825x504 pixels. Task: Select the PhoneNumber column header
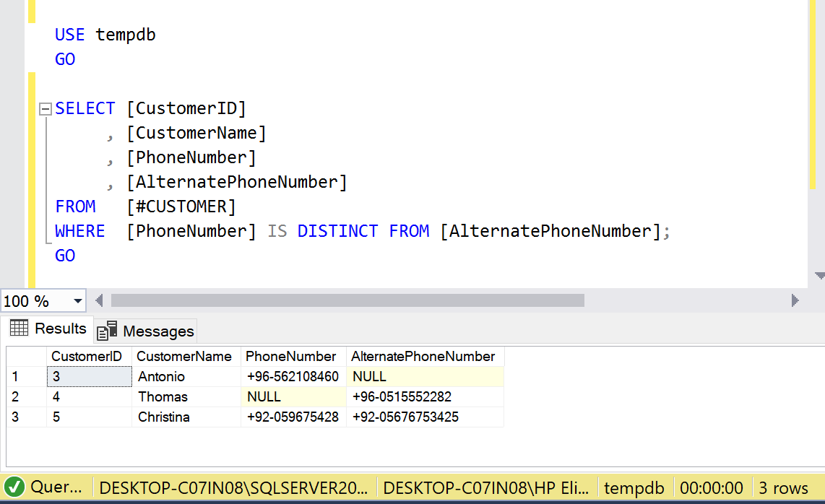point(290,356)
